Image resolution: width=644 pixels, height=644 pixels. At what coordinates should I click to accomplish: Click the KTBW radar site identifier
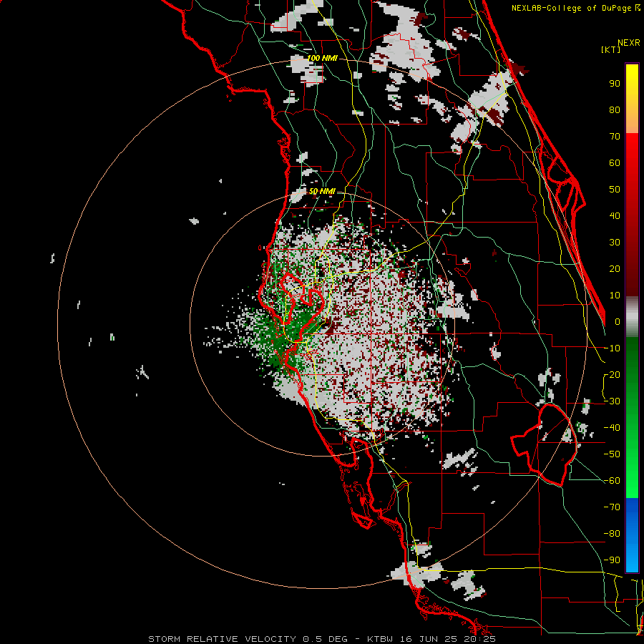381,639
